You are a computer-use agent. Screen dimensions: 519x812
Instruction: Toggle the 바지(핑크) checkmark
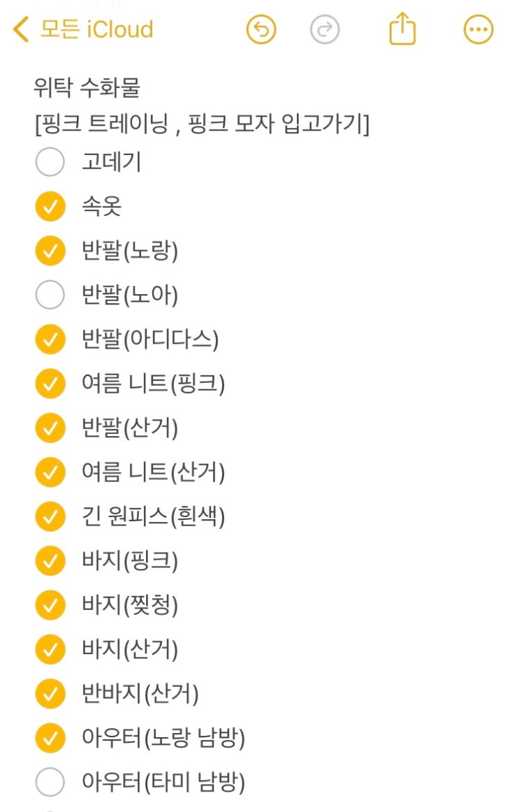(x=50, y=561)
